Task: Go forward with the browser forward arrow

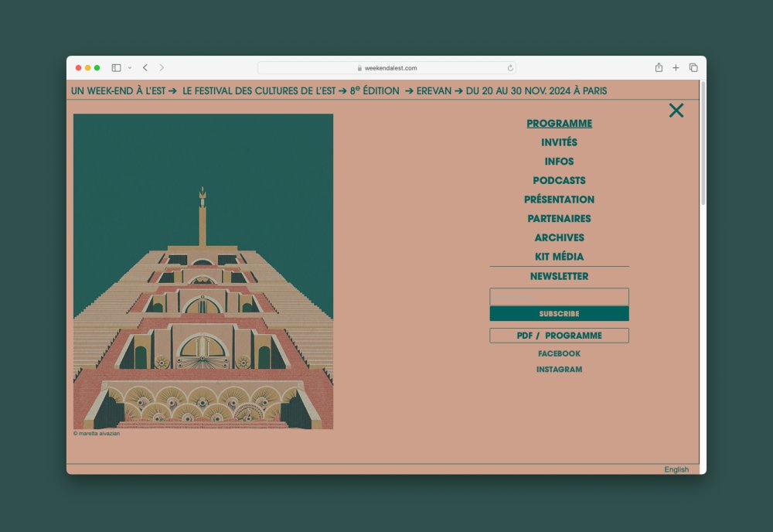Action: 162,67
